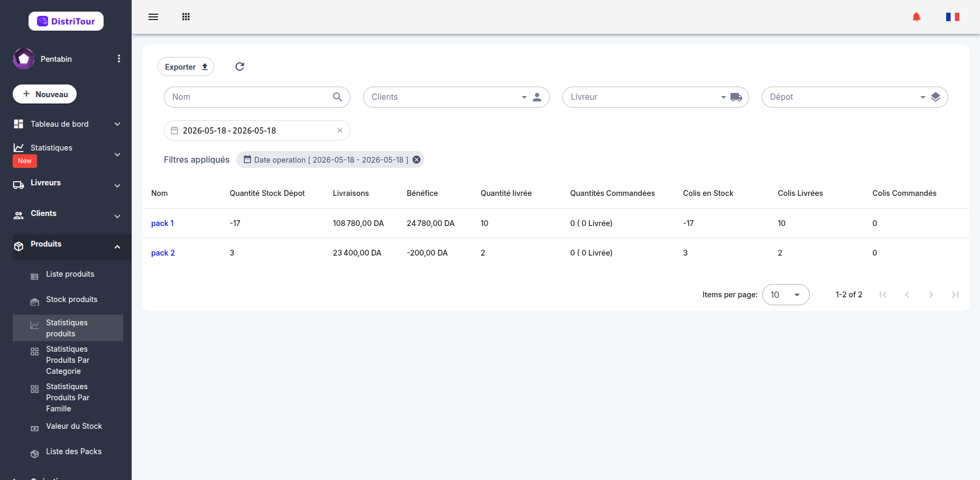Viewport: 980px width, 480px height.
Task: Change items per page dropdown
Action: point(785,295)
